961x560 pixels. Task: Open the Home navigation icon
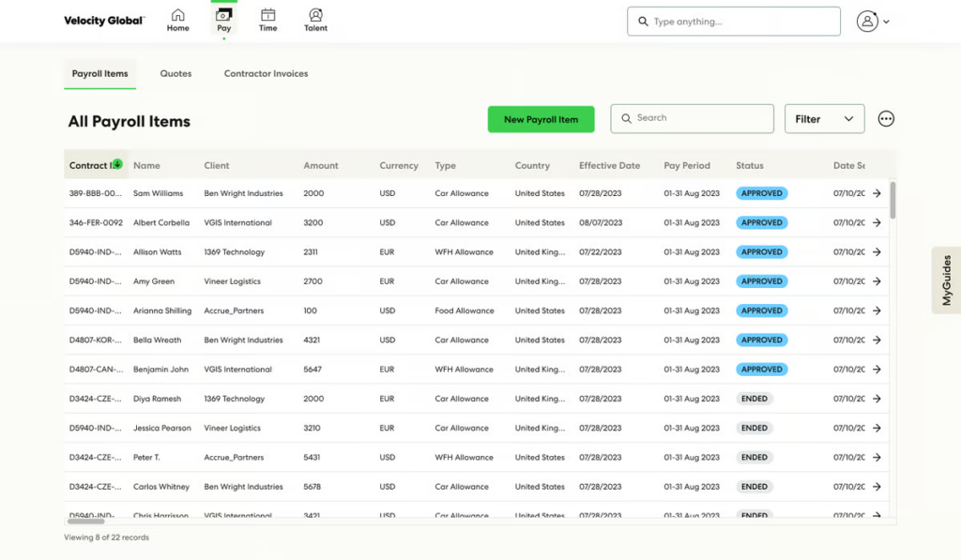177,20
